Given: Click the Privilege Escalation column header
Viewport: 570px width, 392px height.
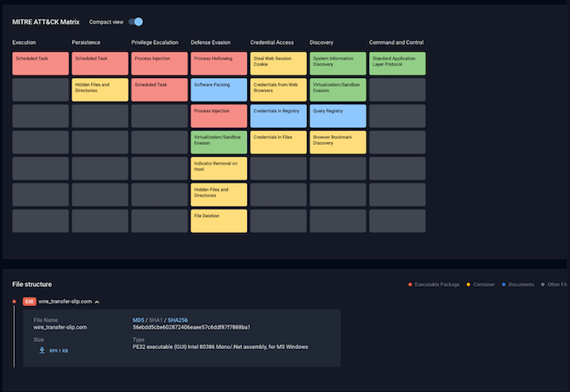Looking at the screenshot, I should pyautogui.click(x=155, y=43).
